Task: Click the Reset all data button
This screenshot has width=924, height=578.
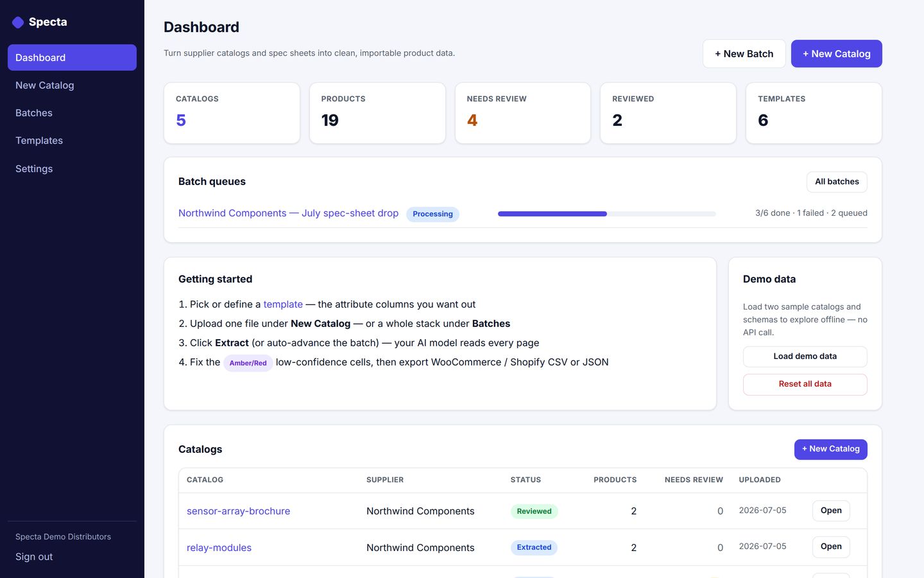Action: coord(805,384)
